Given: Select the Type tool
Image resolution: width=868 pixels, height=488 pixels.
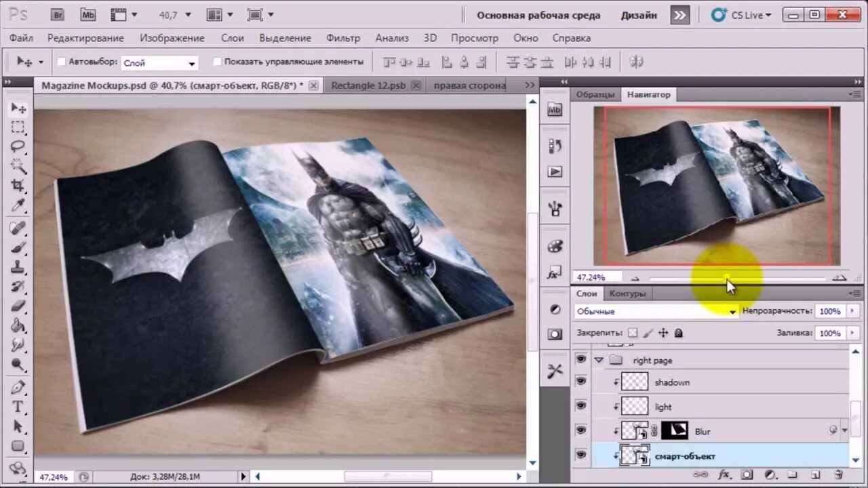Looking at the screenshot, I should (18, 407).
